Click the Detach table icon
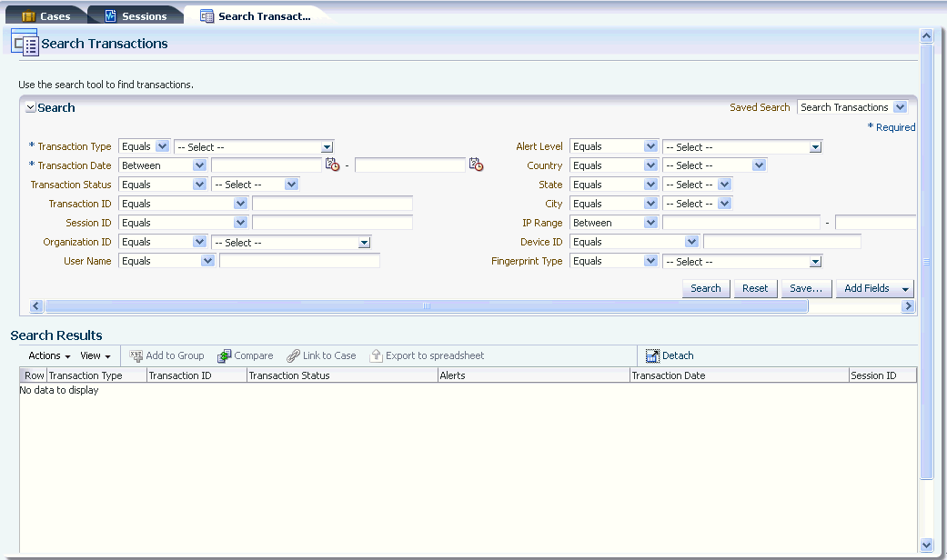The image size is (947, 560). coord(652,356)
